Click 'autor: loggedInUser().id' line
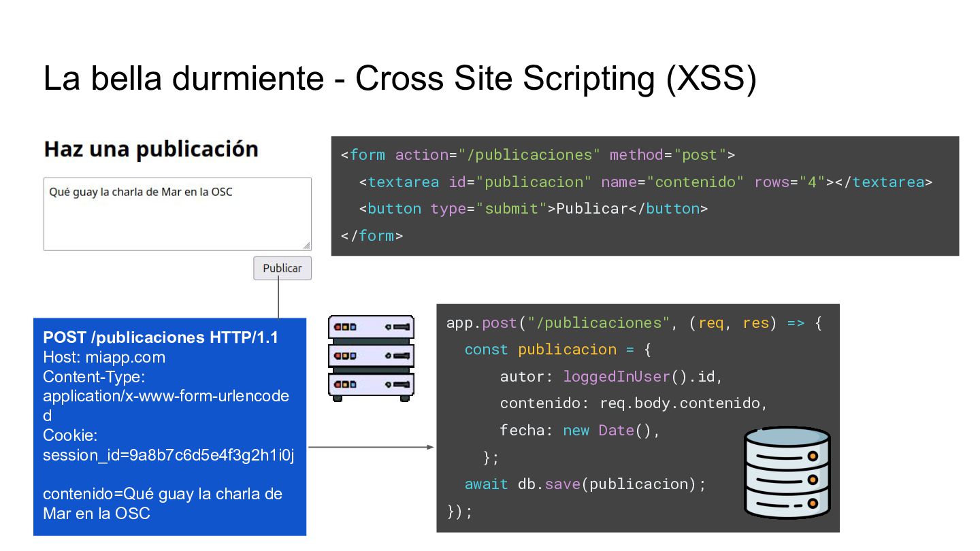The height and width of the screenshot is (551, 980). [611, 376]
